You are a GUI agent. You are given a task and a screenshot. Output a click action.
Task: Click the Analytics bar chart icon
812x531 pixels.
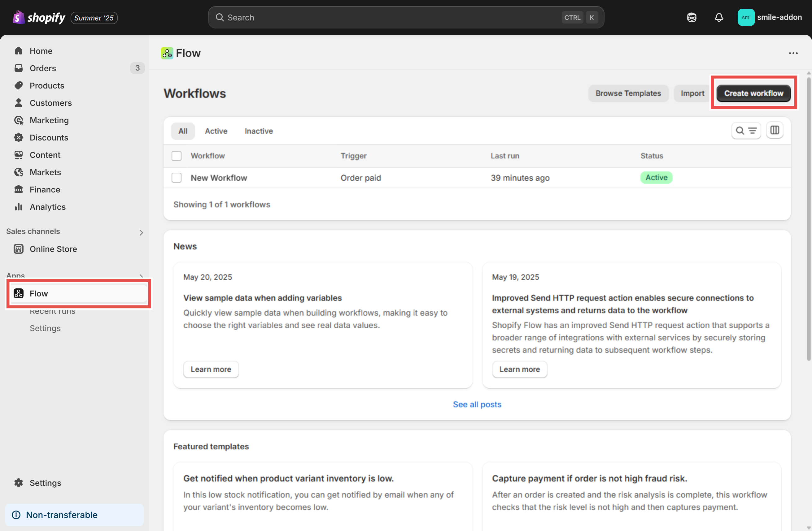[x=18, y=206]
